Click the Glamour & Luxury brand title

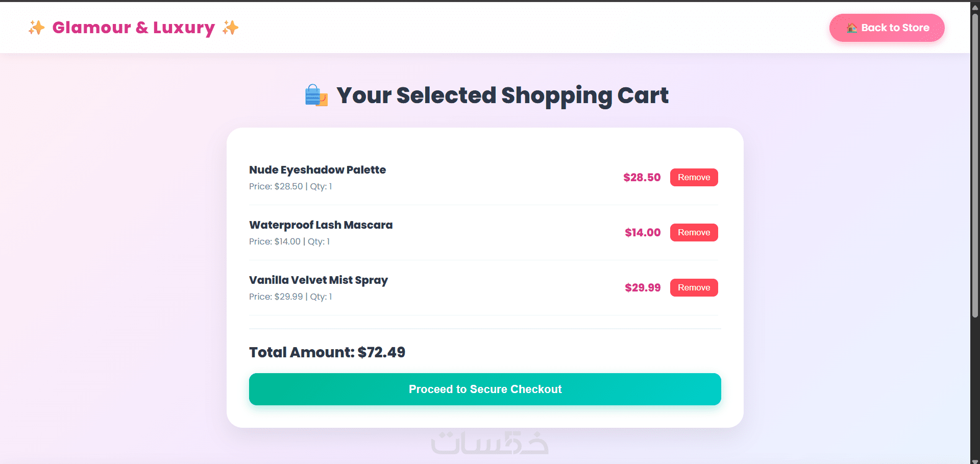tap(134, 28)
